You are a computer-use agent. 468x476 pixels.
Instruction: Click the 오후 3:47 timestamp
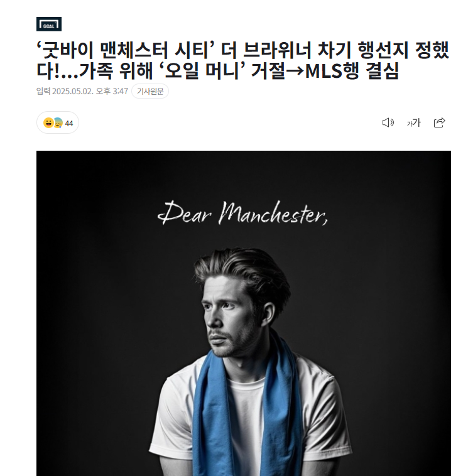point(112,91)
